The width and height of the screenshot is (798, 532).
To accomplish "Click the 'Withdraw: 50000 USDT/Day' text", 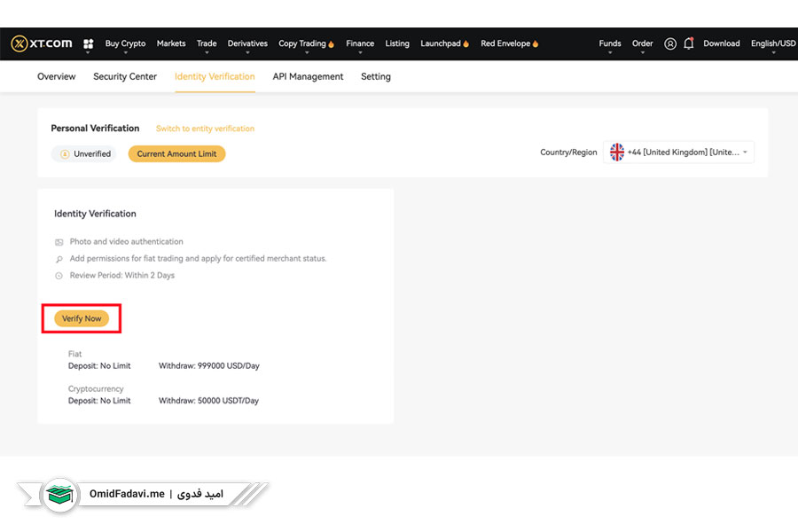I will 208,401.
